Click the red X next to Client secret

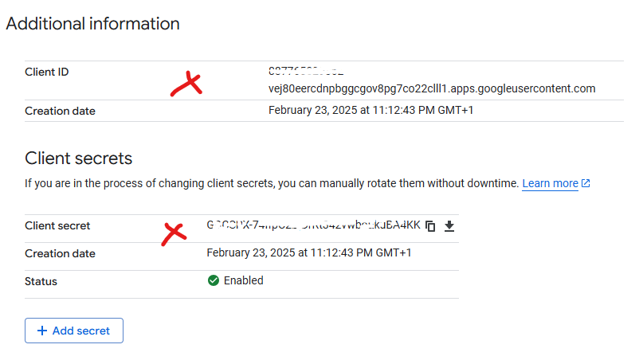[173, 233]
